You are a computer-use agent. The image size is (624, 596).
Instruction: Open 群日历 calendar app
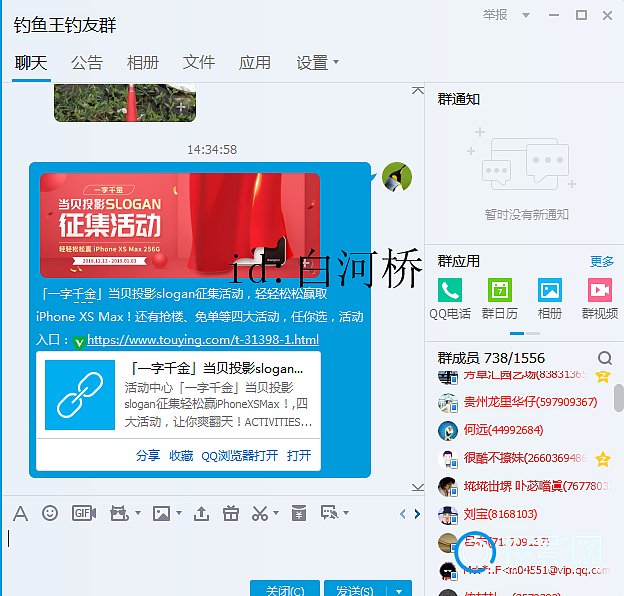click(x=500, y=299)
